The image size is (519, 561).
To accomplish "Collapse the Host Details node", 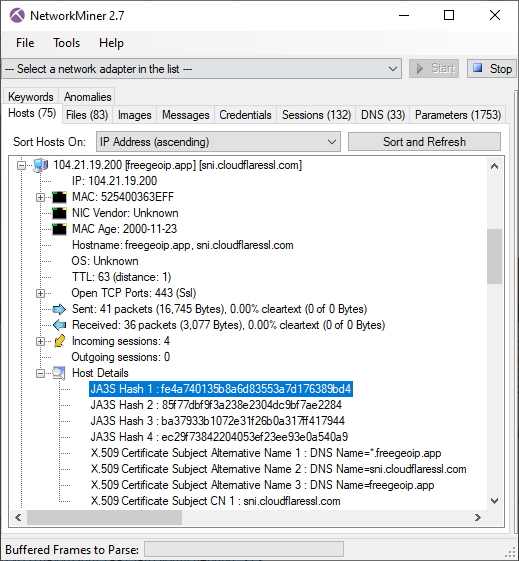I will (40, 374).
